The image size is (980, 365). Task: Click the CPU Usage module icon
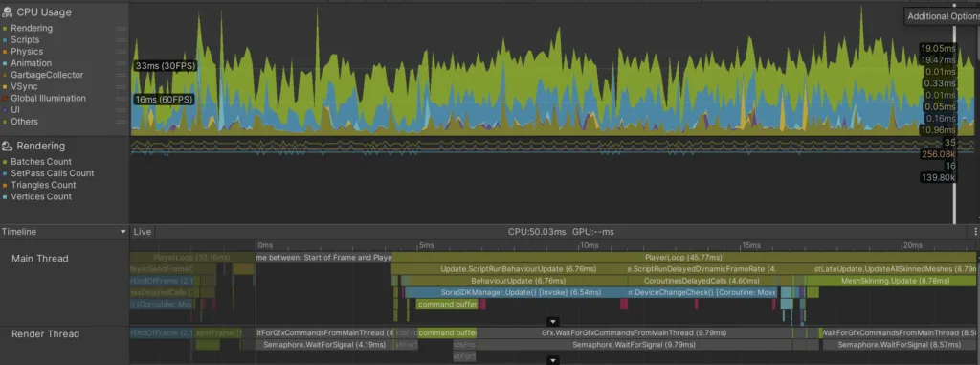point(7,11)
